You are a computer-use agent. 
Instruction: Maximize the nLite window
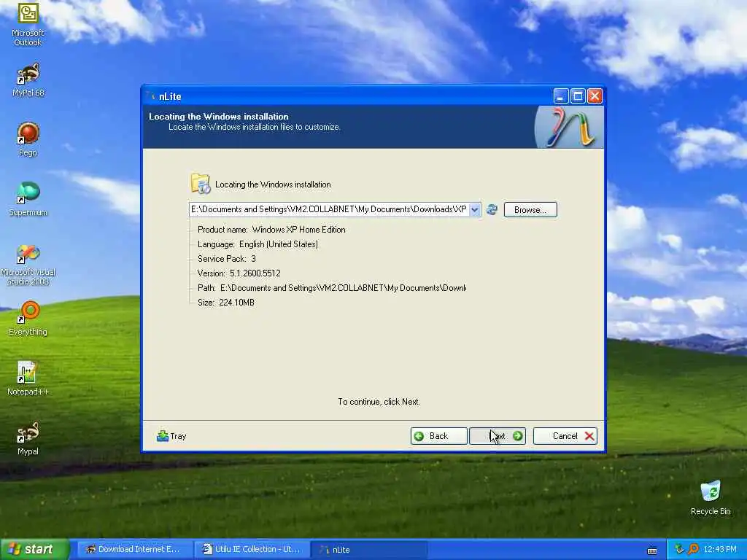(x=578, y=96)
